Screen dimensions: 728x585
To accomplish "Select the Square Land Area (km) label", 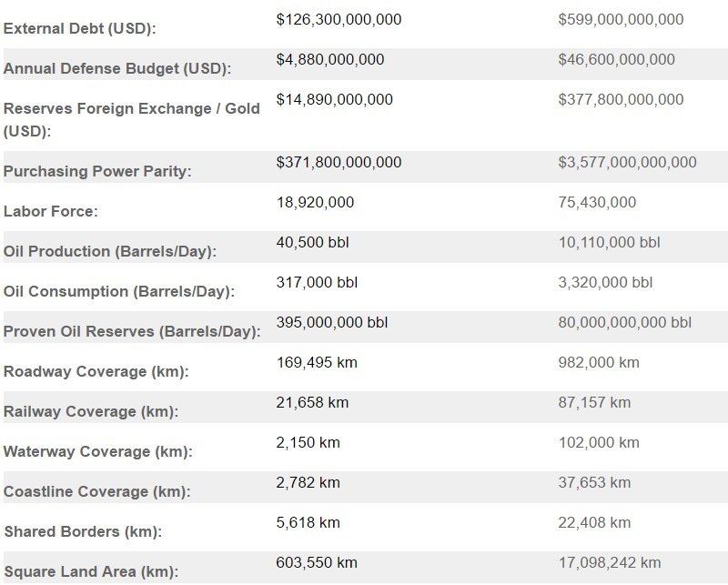I will [90, 571].
